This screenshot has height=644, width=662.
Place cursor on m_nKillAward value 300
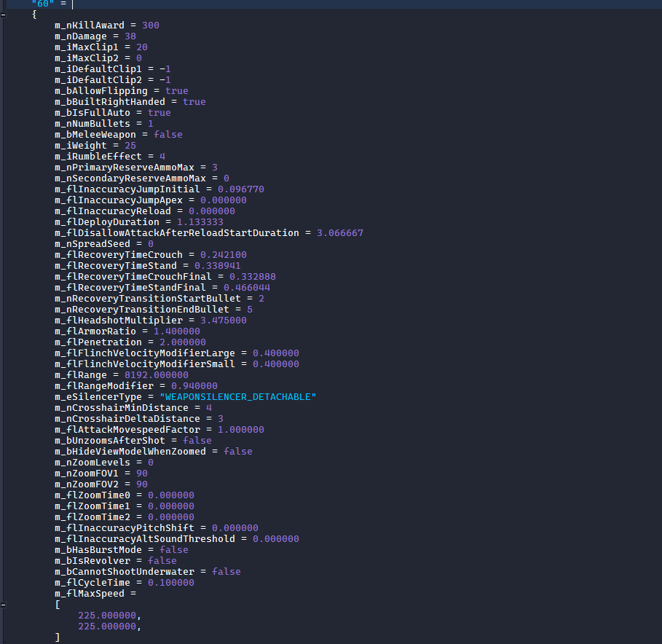click(150, 25)
